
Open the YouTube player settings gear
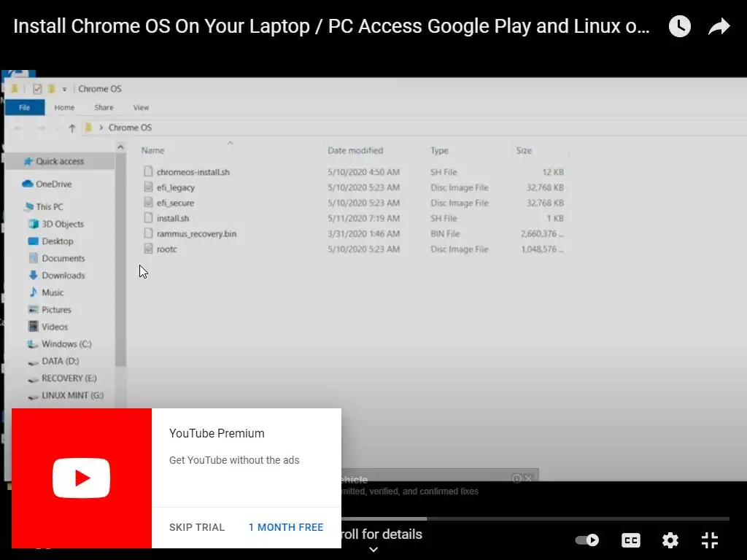click(x=670, y=540)
